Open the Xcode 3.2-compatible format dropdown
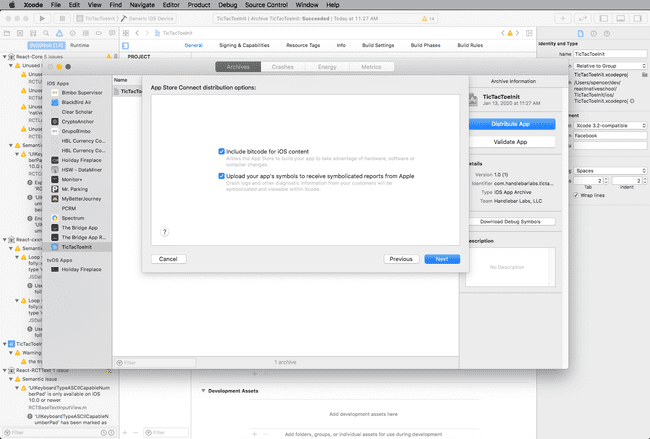The width and height of the screenshot is (650, 439). 610,125
